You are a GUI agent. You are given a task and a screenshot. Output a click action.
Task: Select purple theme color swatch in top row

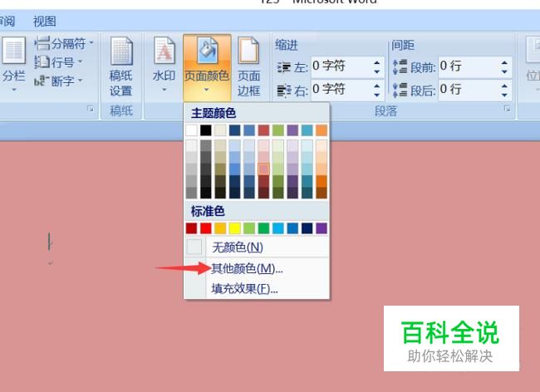292,130
